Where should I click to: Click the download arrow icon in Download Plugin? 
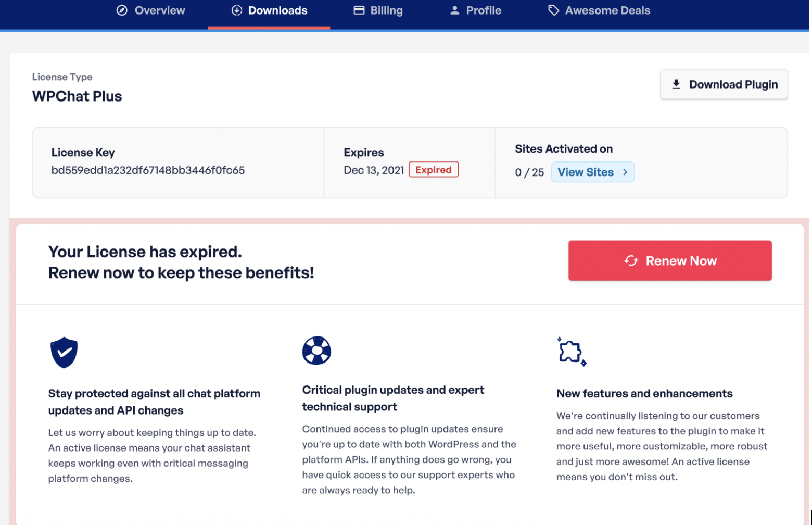pyautogui.click(x=676, y=84)
